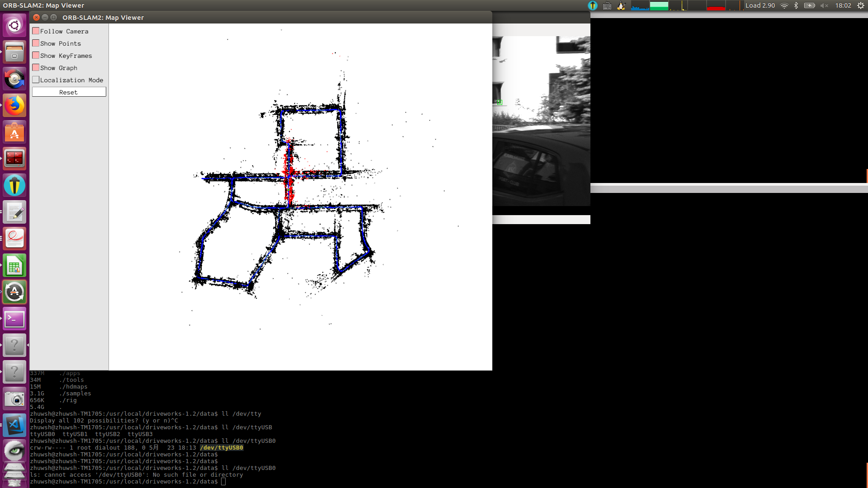Image resolution: width=868 pixels, height=488 pixels.
Task: Uncheck the Show Graph option
Action: pyautogui.click(x=36, y=68)
